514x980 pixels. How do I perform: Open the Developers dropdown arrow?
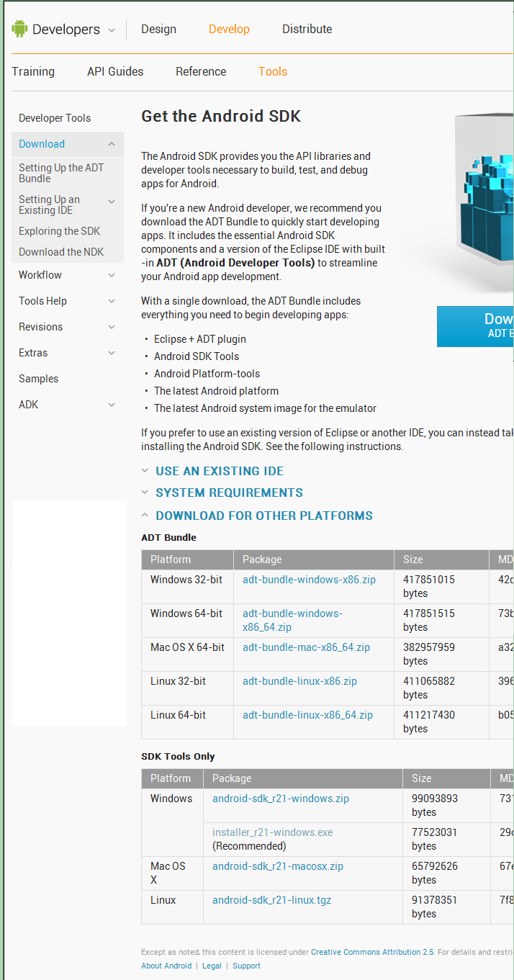click(x=112, y=30)
